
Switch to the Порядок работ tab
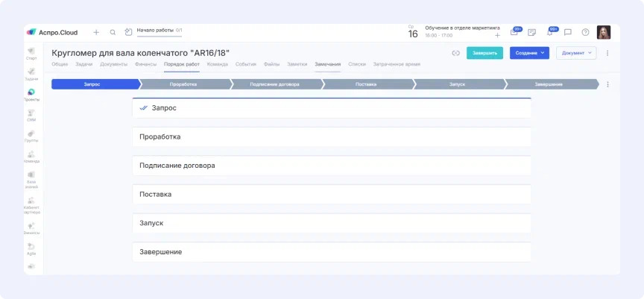tap(182, 64)
